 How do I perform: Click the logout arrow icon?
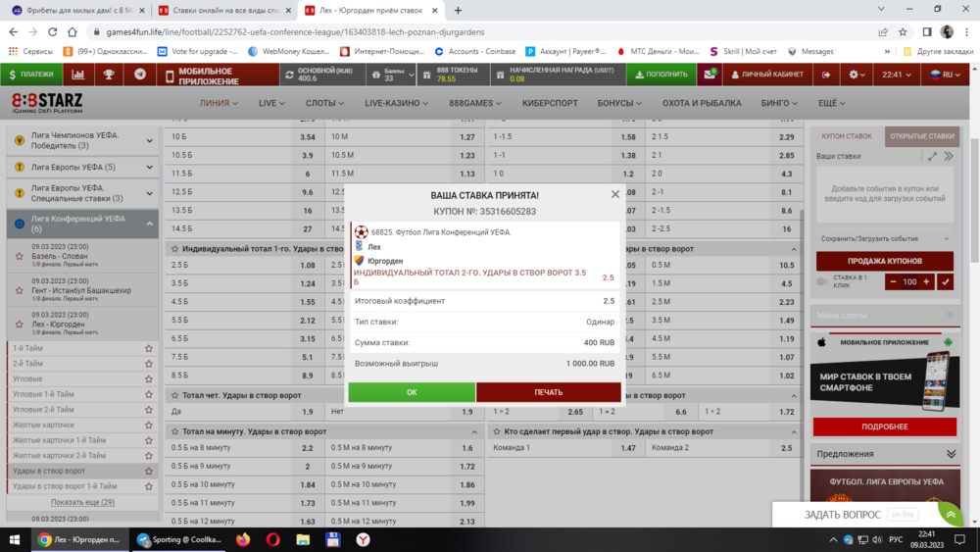[x=826, y=75]
